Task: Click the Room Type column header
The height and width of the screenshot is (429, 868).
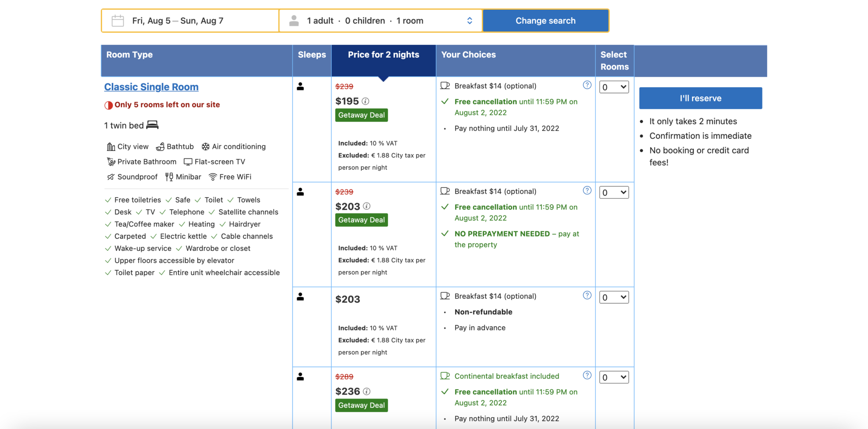Action: point(130,55)
